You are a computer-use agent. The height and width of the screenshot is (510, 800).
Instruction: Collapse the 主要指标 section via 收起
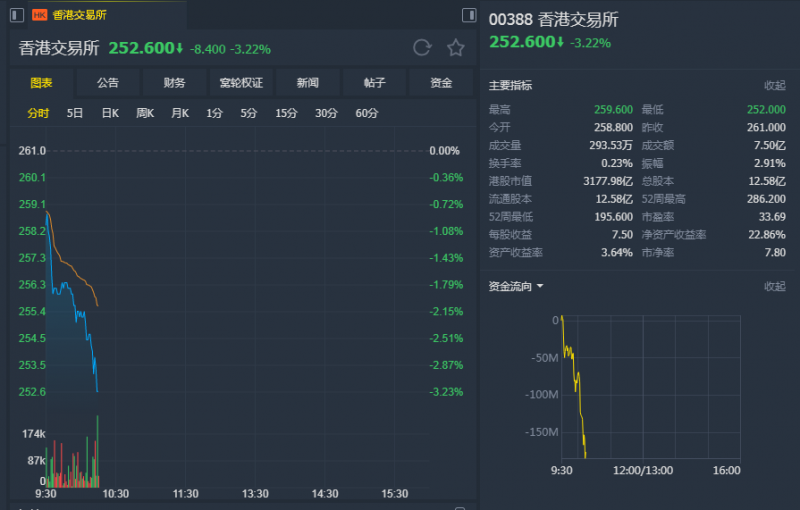click(x=774, y=85)
